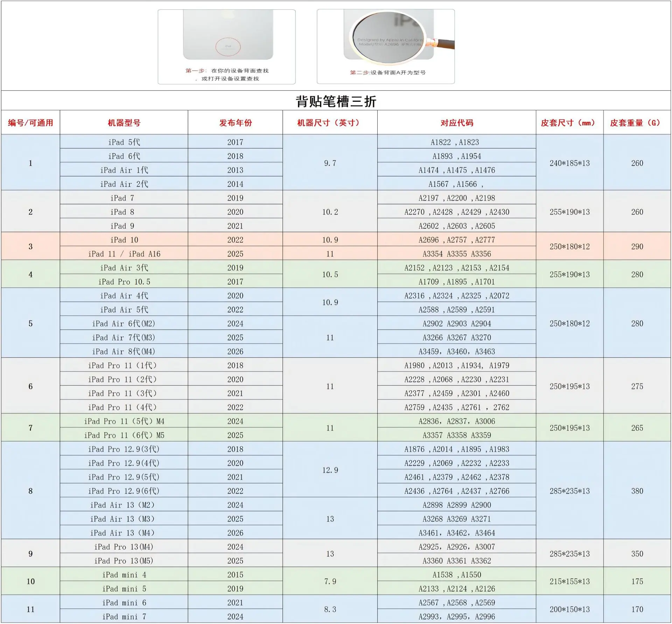Click the iPad Air 2代 row name
672x624 pixels.
(x=124, y=184)
